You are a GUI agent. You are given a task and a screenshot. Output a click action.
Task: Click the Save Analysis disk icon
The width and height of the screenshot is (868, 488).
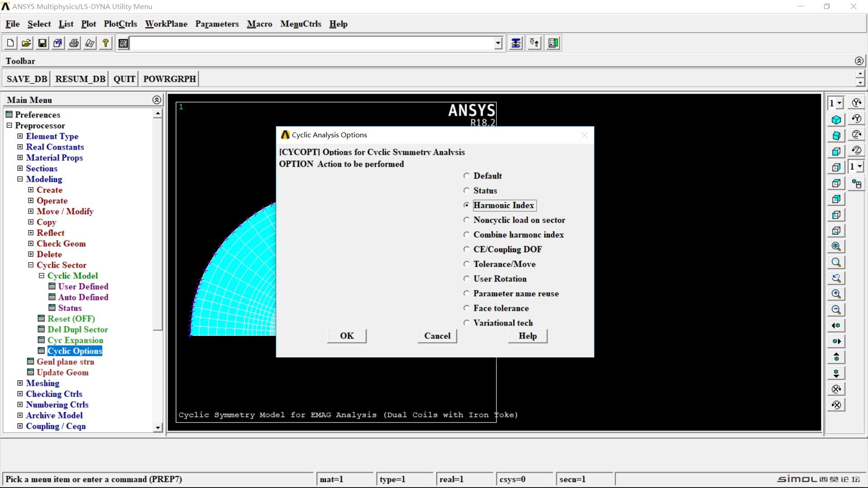(x=42, y=43)
